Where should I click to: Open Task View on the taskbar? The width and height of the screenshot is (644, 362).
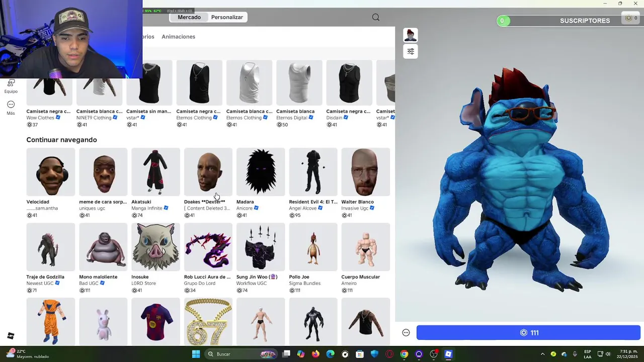[x=286, y=354]
